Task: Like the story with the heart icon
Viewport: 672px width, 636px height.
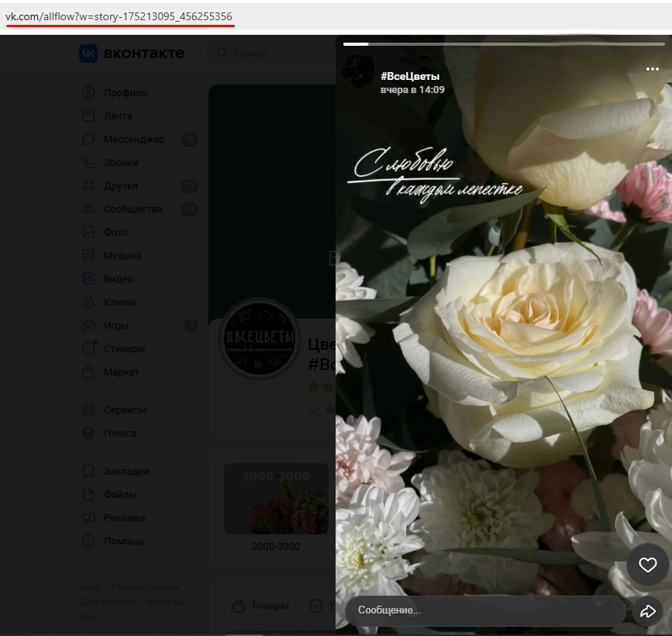Action: click(647, 565)
